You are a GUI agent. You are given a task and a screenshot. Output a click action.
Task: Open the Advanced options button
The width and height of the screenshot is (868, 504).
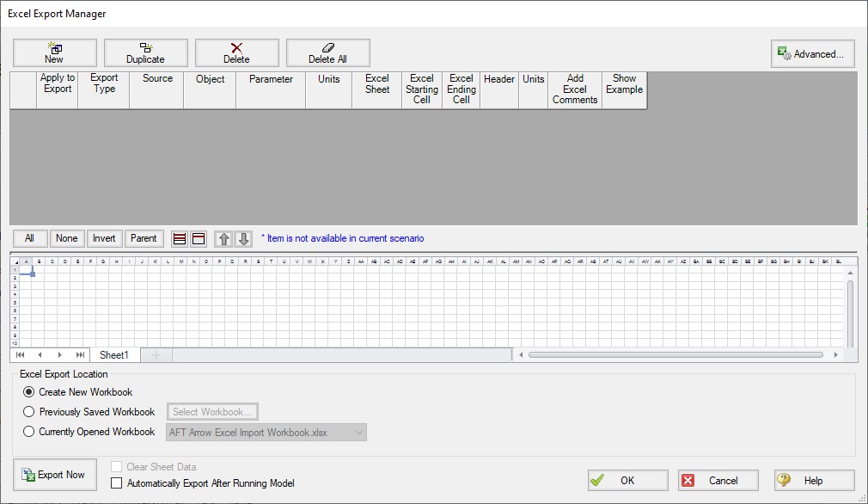click(x=812, y=53)
